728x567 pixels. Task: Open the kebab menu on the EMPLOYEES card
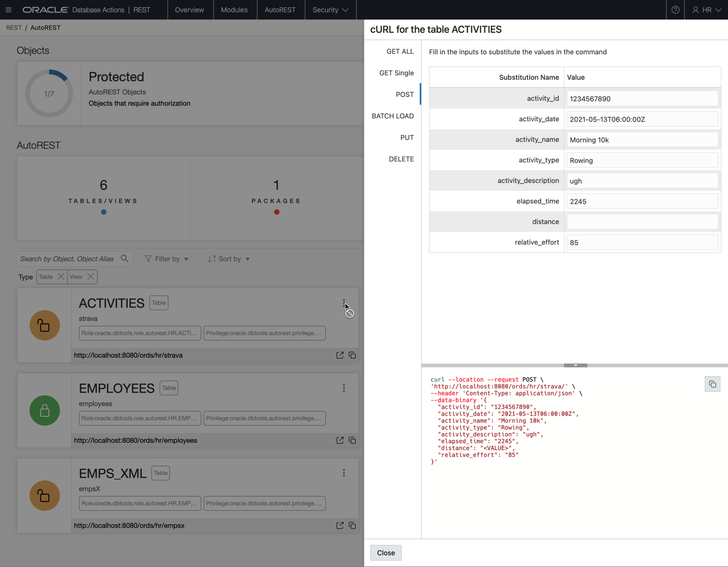[343, 388]
